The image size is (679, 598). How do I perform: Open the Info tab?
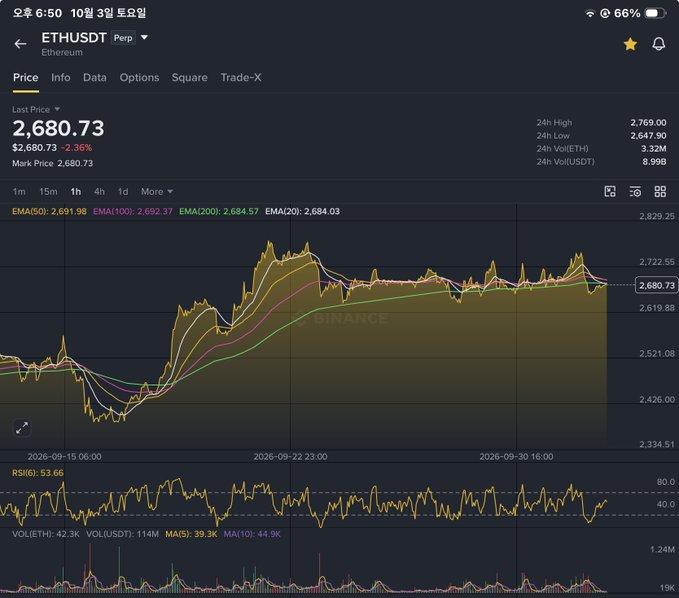point(61,78)
